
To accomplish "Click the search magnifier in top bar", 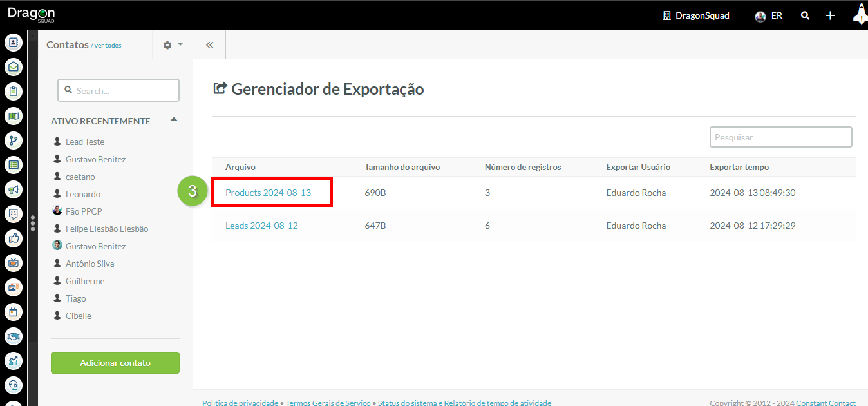I will pos(805,15).
